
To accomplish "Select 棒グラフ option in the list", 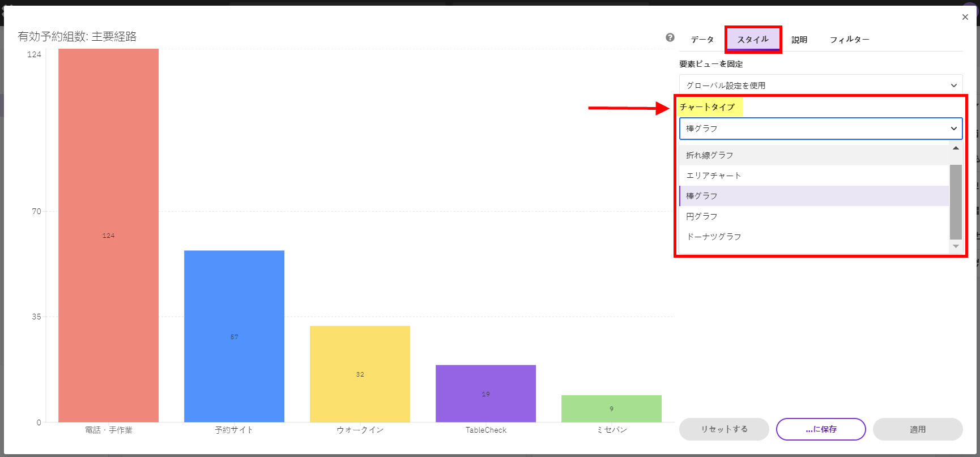I will [x=814, y=196].
